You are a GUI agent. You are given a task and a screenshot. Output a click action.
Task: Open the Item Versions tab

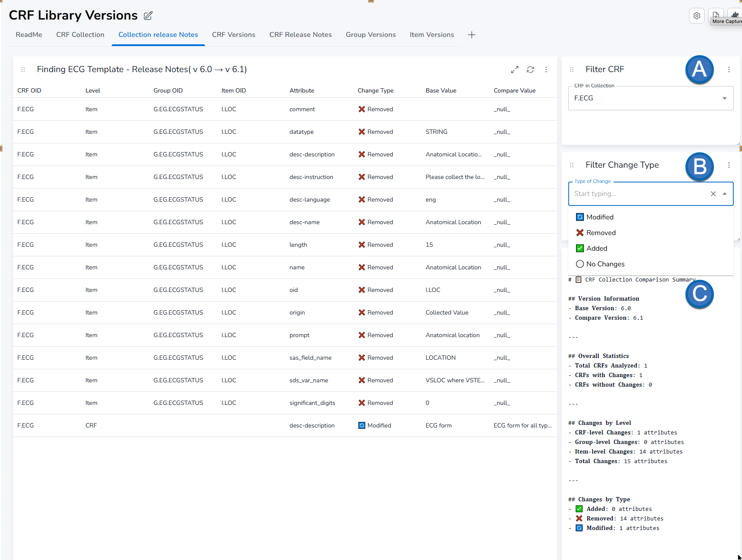pos(432,35)
